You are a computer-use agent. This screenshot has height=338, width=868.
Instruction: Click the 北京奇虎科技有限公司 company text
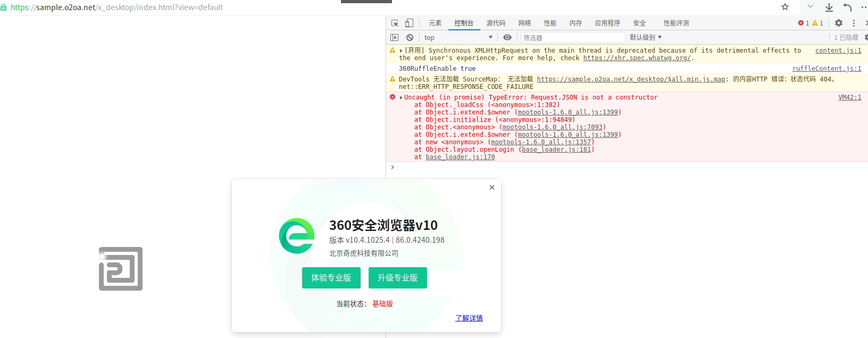[364, 253]
